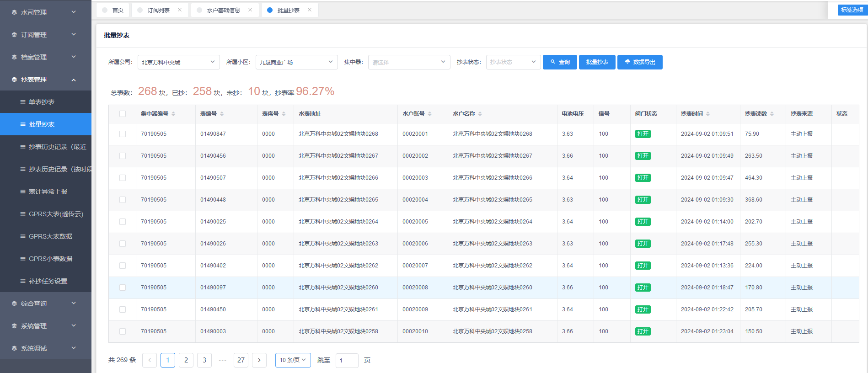
Task: Open GPRS大表(透传云) sidebar item
Action: 46,214
